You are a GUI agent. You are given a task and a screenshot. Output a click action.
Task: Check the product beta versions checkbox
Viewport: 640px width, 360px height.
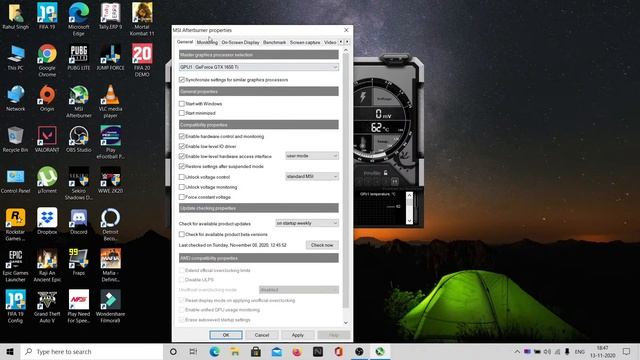tap(182, 234)
